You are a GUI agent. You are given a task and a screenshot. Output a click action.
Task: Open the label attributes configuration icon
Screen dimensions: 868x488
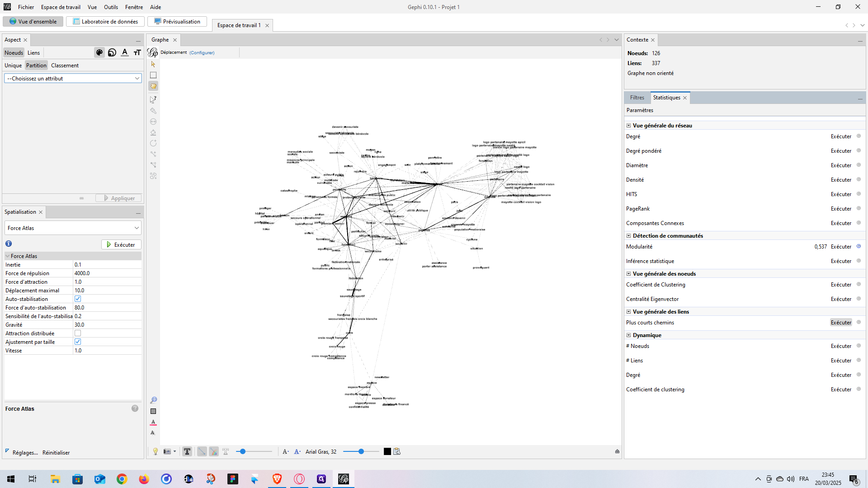397,451
